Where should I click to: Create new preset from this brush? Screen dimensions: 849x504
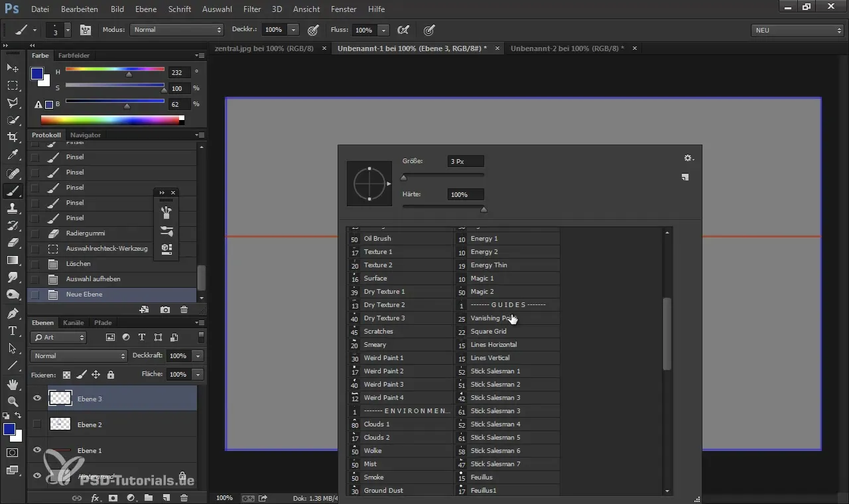point(685,177)
